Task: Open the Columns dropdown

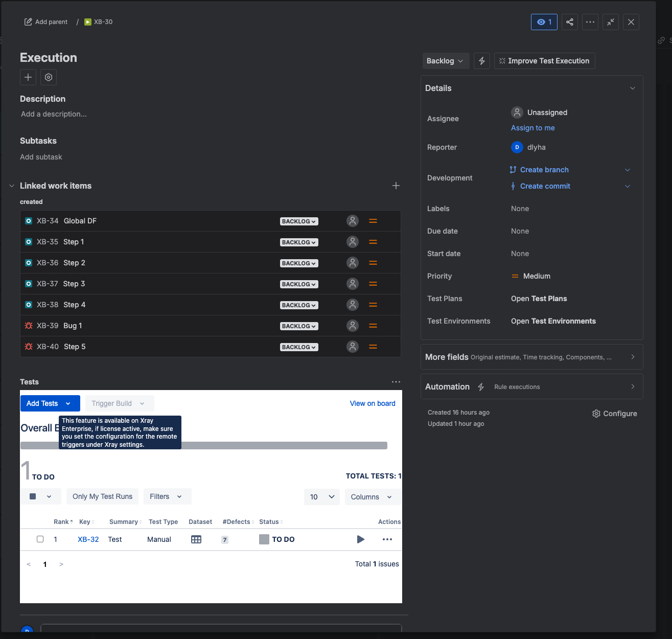Action: point(372,497)
